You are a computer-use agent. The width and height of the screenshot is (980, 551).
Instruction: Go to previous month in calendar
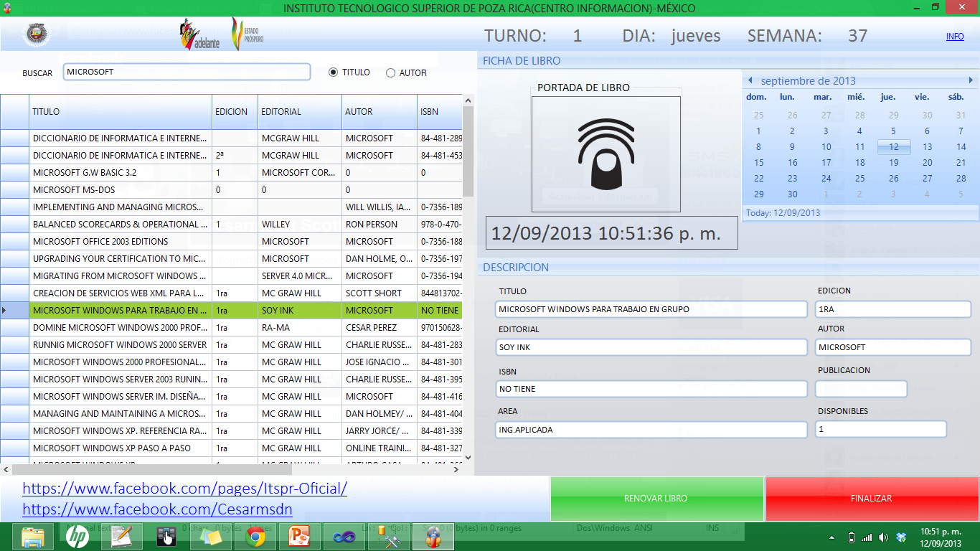coord(750,80)
